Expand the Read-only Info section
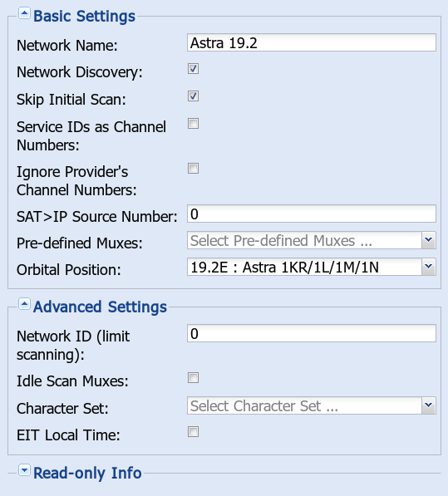 pos(24,470)
